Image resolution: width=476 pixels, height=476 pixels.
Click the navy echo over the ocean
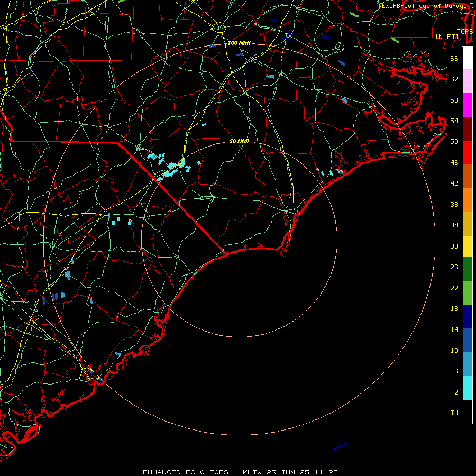pyautogui.click(x=341, y=446)
